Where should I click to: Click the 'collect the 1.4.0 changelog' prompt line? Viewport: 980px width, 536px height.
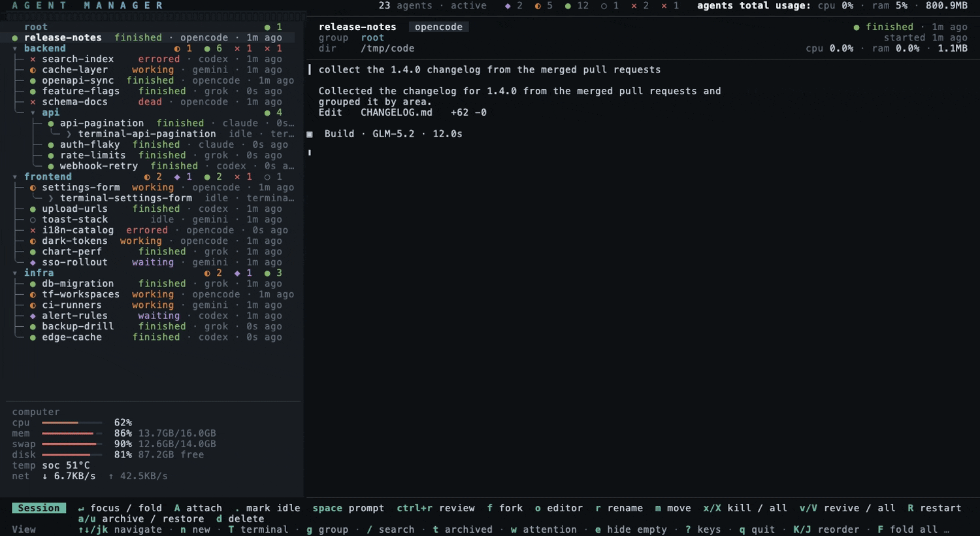(489, 70)
